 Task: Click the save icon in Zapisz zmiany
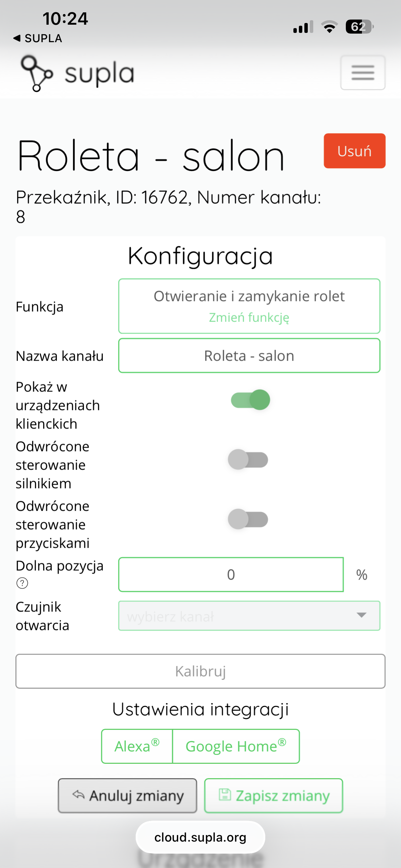(225, 794)
